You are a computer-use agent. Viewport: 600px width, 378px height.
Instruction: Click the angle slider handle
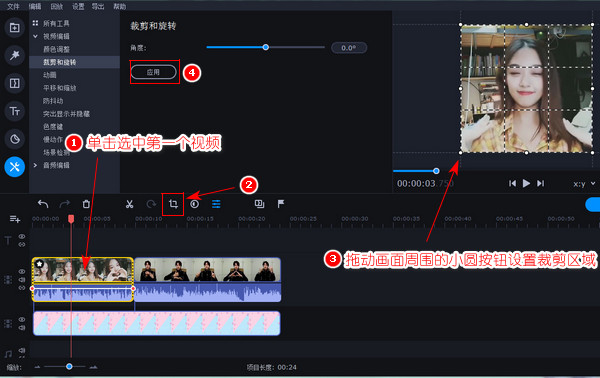click(266, 47)
